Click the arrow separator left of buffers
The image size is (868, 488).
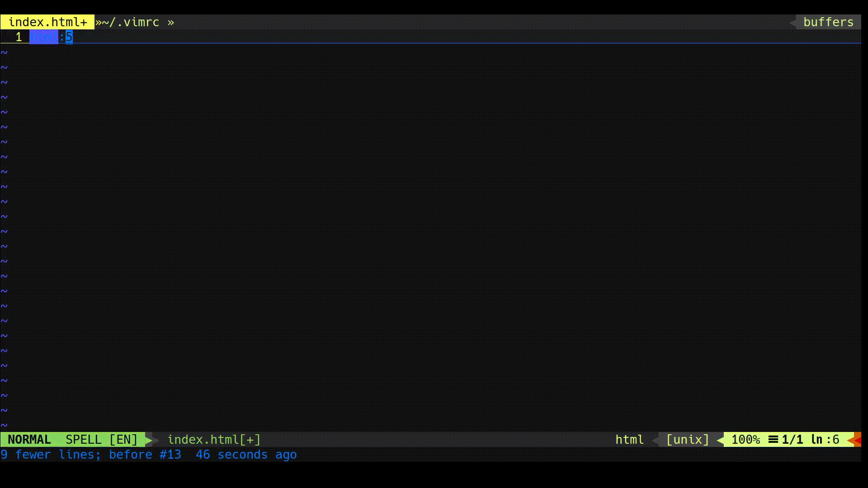(x=793, y=22)
